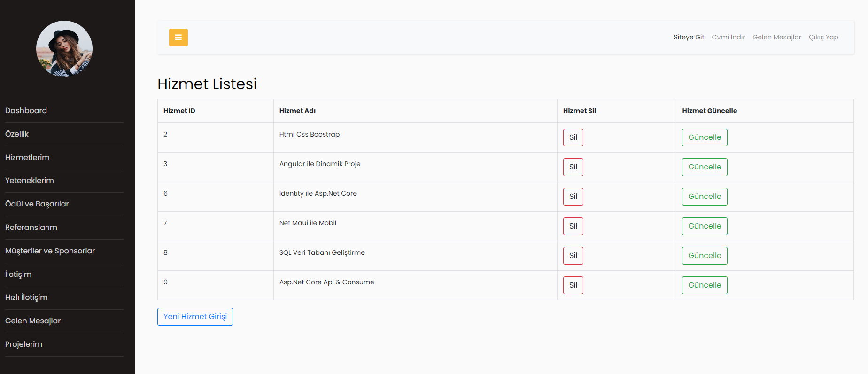The image size is (868, 374).
Task: Open Dashboard in the sidebar
Action: tap(26, 111)
